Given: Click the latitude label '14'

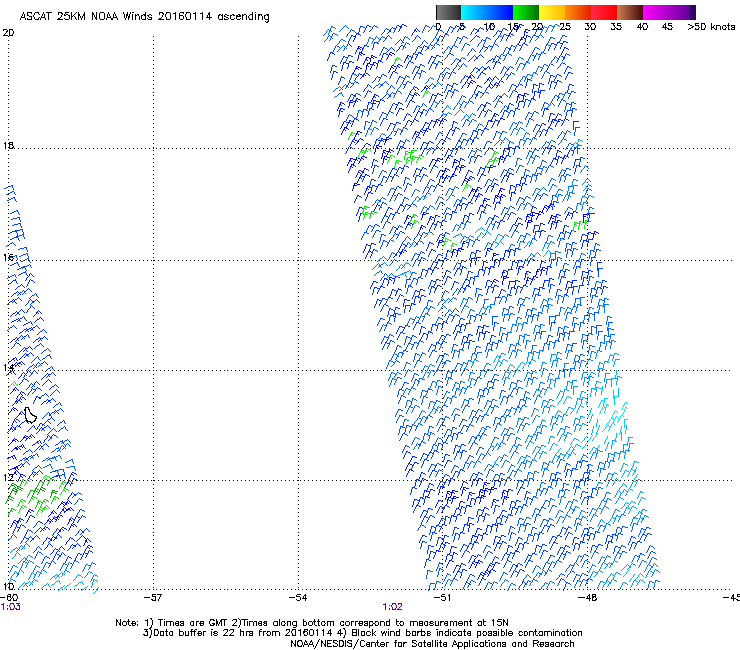Looking at the screenshot, I should pyautogui.click(x=8, y=367).
